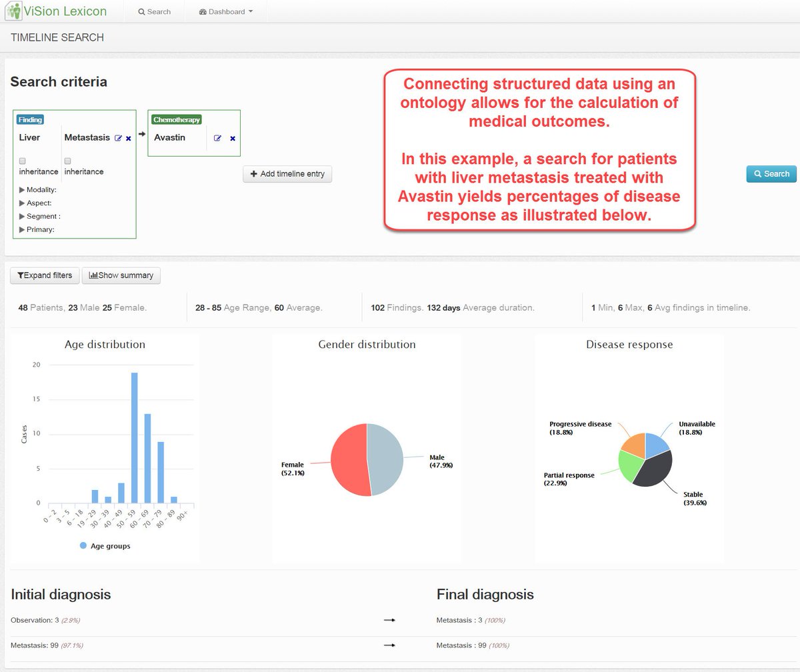Click the Liver finding name

click(x=29, y=137)
